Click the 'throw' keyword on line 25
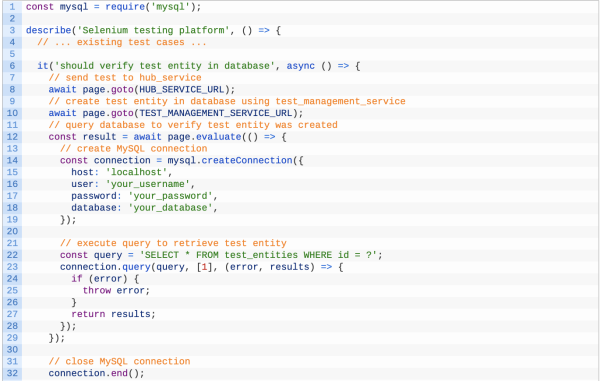 (x=96, y=290)
